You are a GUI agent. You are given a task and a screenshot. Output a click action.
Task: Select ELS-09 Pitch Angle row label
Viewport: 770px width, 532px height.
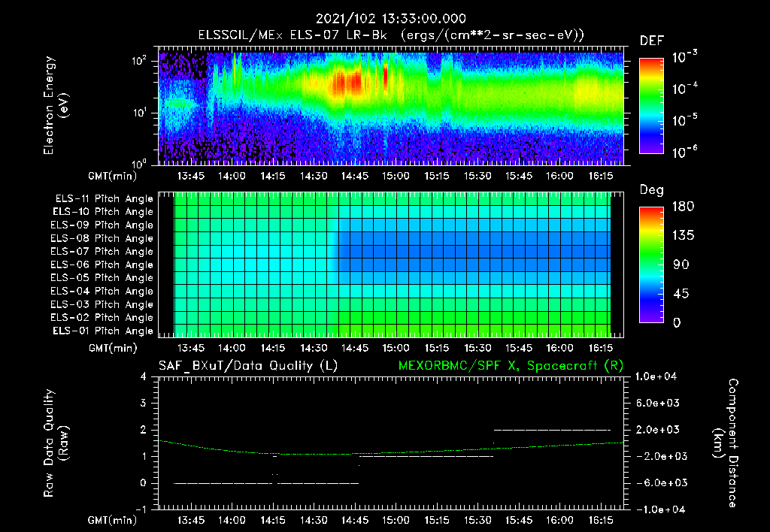[102, 225]
